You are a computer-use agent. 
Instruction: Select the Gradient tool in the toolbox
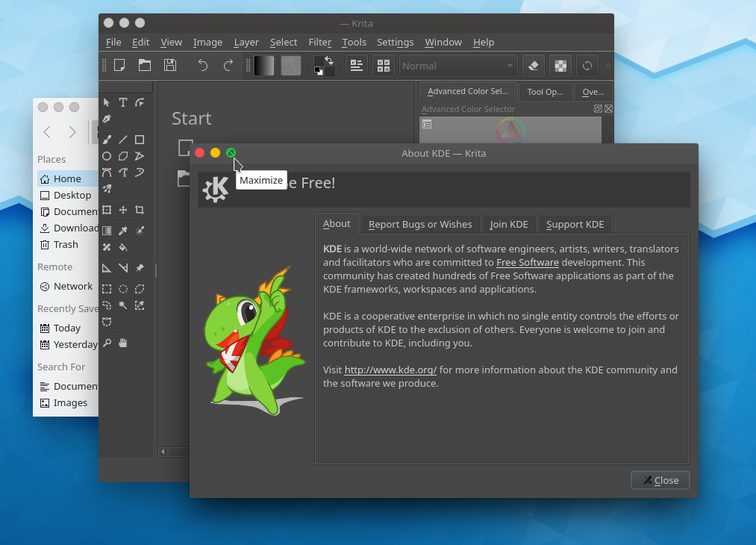tap(107, 231)
